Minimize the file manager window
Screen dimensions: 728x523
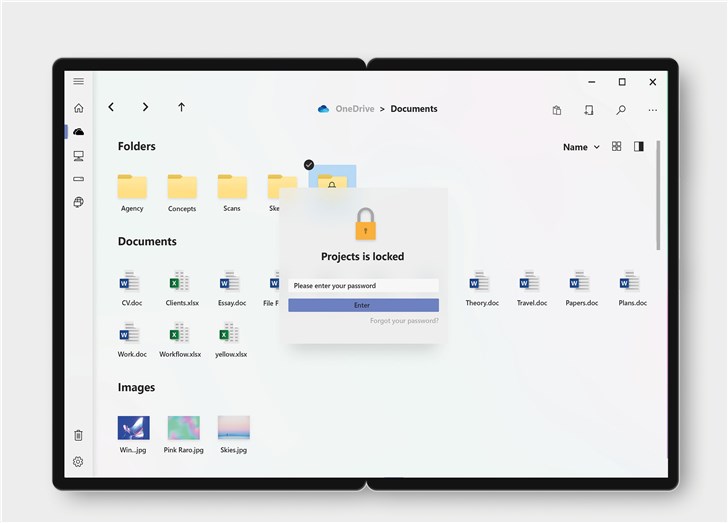[592, 82]
